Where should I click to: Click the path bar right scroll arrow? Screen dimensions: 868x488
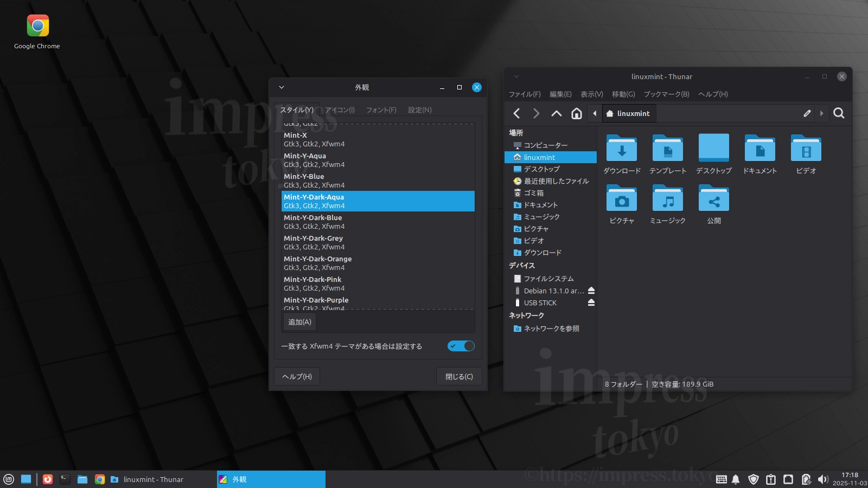tap(822, 113)
